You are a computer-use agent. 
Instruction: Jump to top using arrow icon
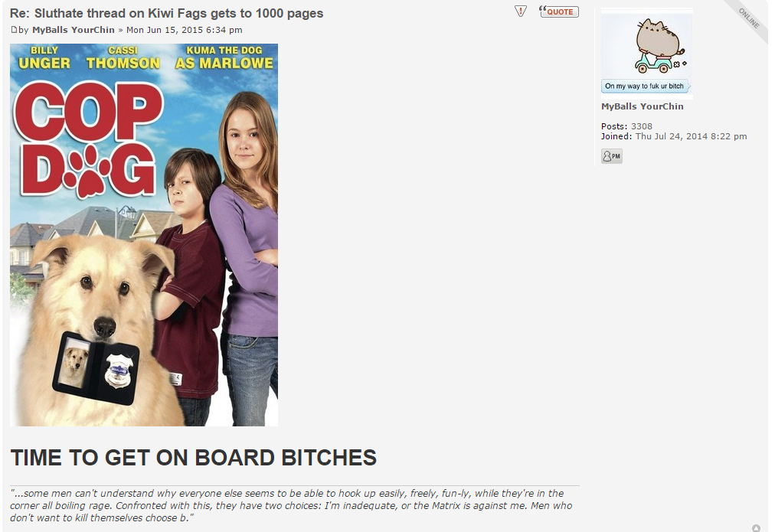[x=756, y=528]
